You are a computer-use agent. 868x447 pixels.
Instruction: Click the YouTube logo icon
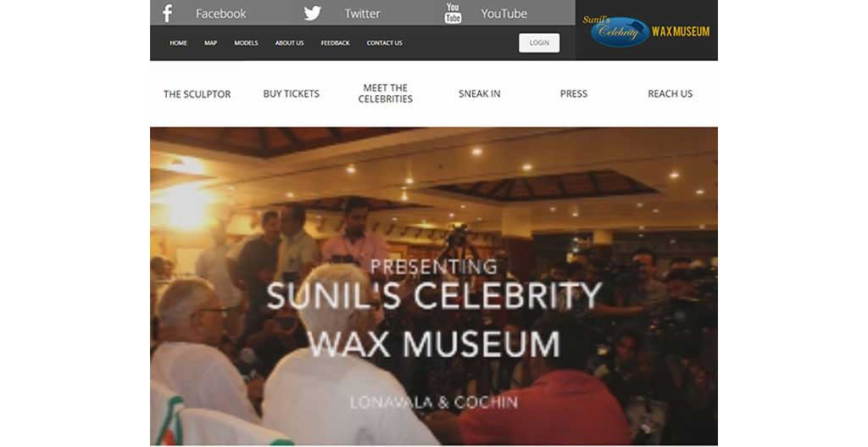tap(453, 14)
